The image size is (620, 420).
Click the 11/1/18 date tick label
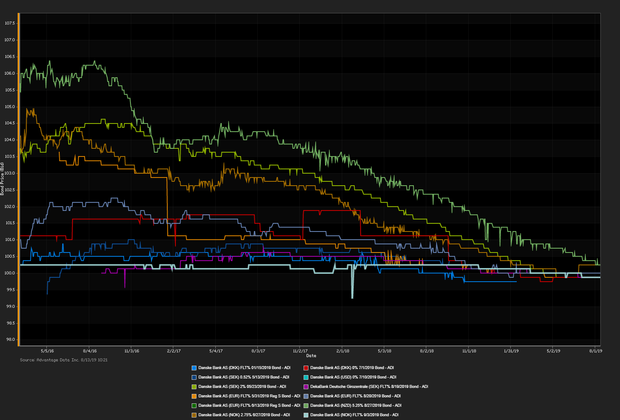[x=469, y=351]
